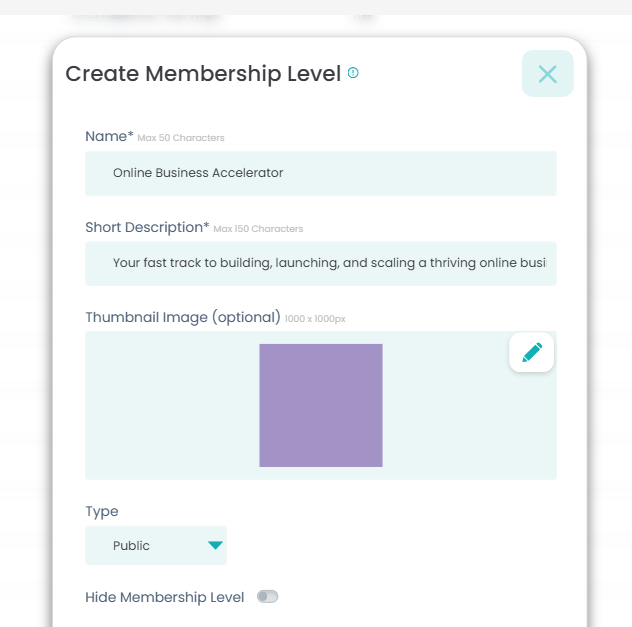This screenshot has width=632, height=627.
Task: Toggle the Hide Membership Level switch
Action: click(267, 597)
